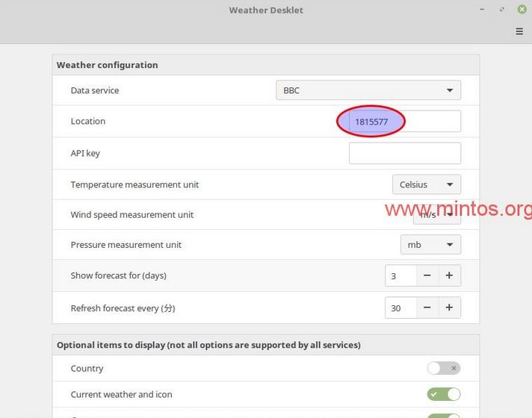Click the minimize window icon

click(x=480, y=10)
